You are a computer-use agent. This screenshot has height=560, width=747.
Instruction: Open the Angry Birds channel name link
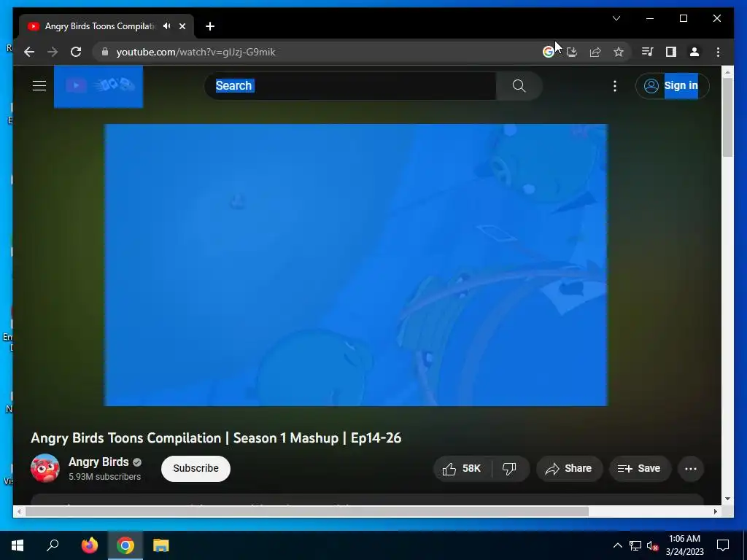click(98, 462)
